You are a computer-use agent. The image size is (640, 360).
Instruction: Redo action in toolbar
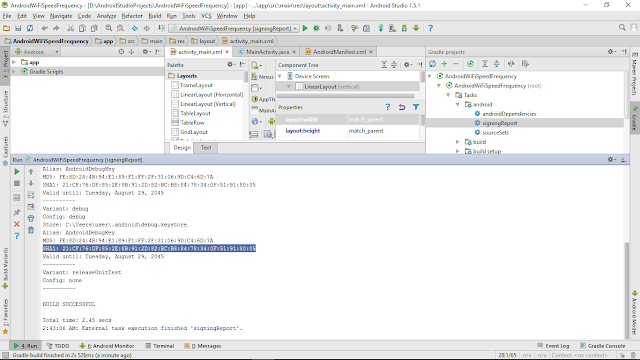click(x=56, y=28)
